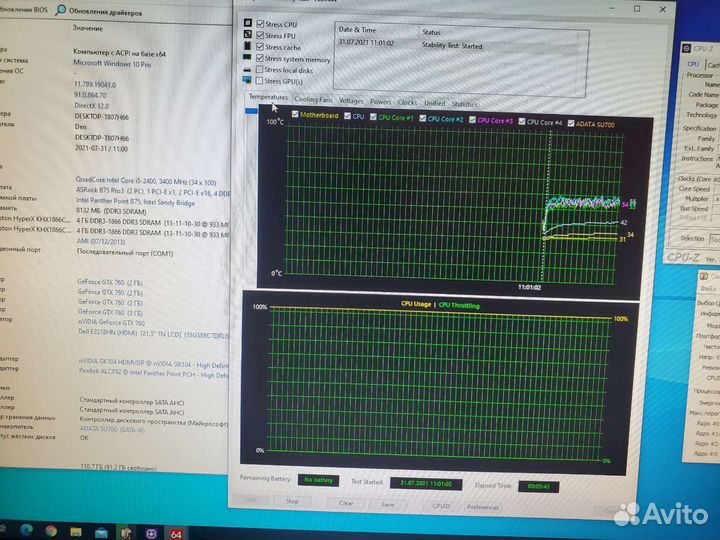
Task: Uncheck Stress CPU
Action: (x=260, y=23)
